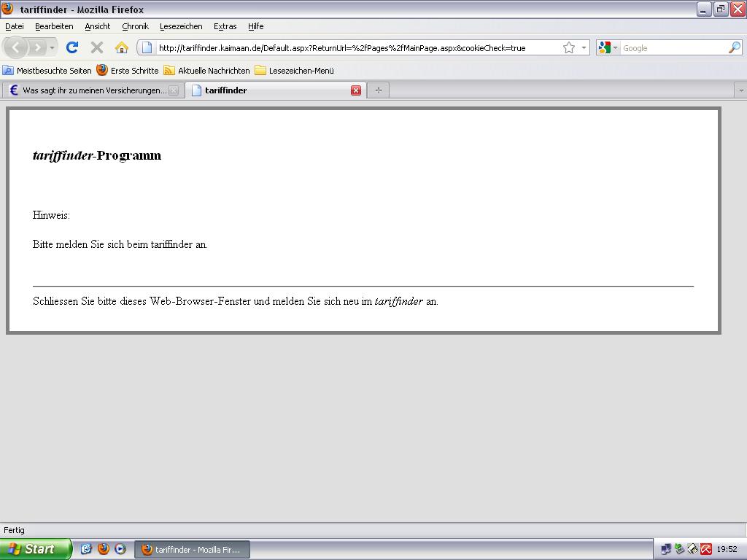Click the red Avira antivirus tray icon
747x560 pixels.
[706, 549]
